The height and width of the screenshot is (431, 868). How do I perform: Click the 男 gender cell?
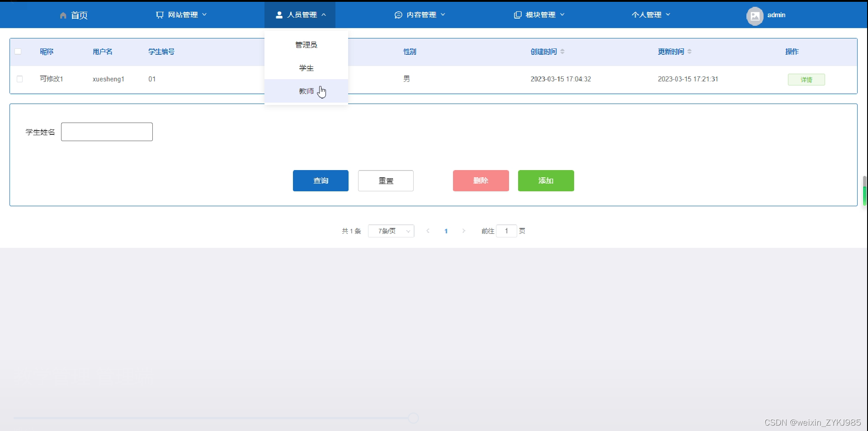(407, 79)
